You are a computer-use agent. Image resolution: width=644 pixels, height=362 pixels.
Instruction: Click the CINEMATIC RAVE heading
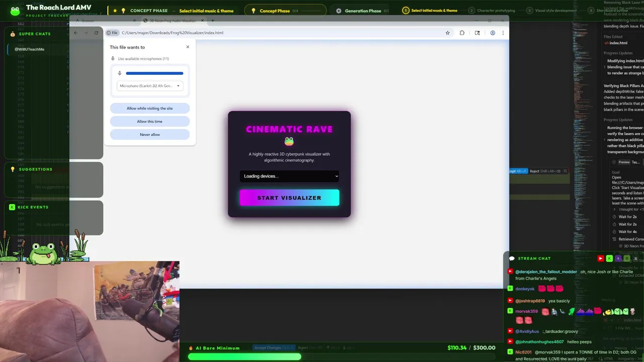(289, 129)
